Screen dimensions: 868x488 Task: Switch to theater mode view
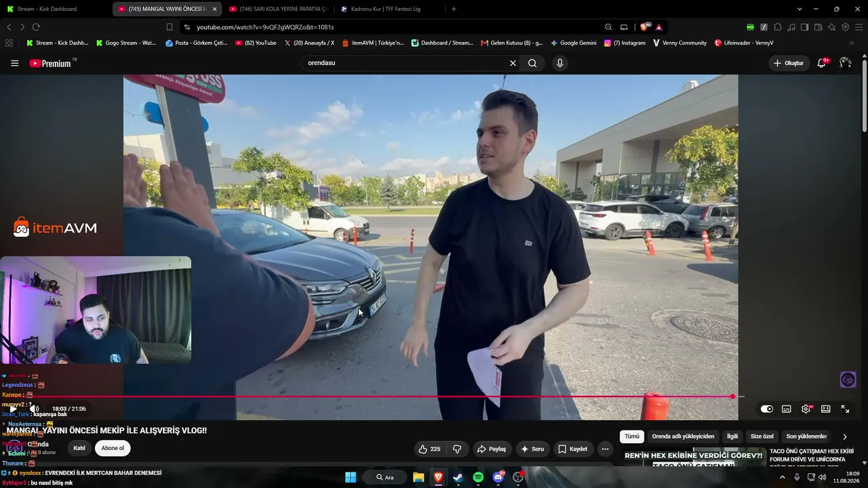[x=826, y=409]
